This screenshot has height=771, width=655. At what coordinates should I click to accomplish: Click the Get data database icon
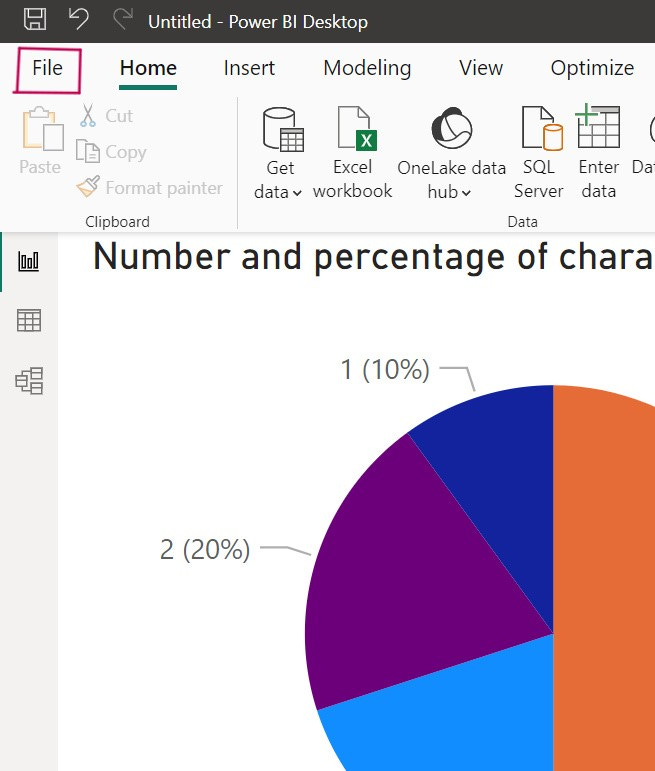(x=283, y=129)
